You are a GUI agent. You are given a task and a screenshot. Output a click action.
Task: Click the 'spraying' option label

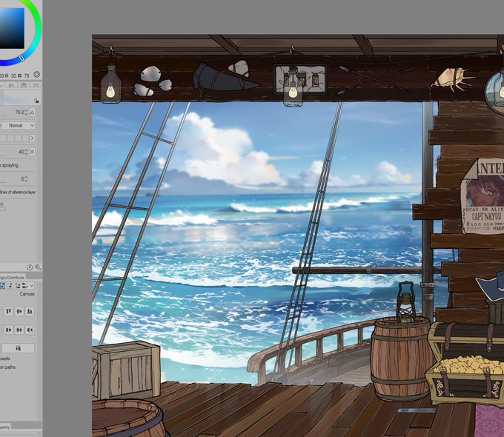[x=10, y=165]
